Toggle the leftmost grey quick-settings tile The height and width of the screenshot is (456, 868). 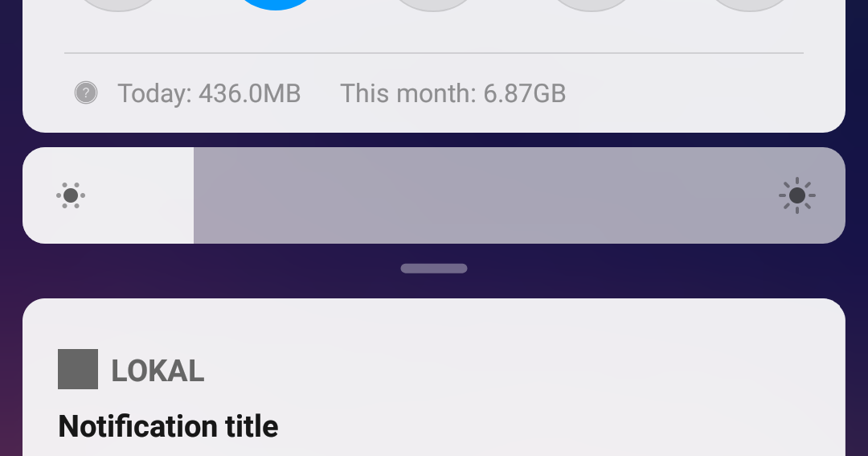click(118, 5)
